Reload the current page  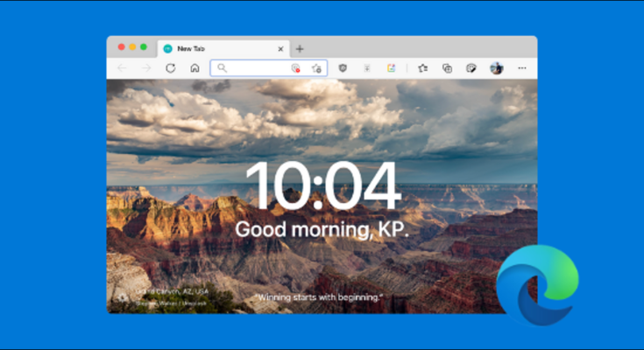pos(170,67)
